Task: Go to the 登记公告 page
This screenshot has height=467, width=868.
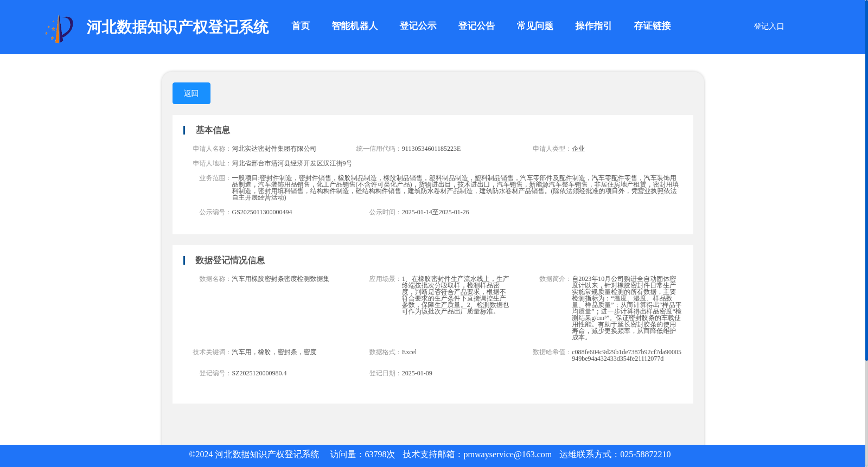Action: click(x=476, y=26)
